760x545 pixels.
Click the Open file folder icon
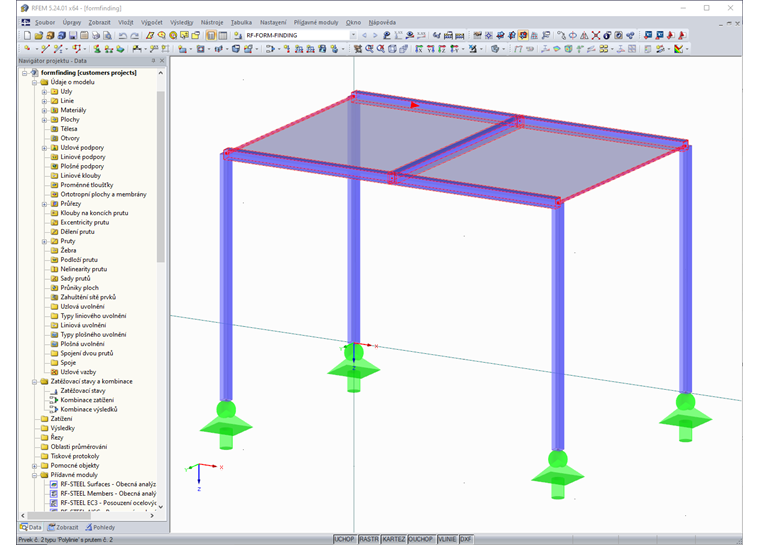coord(39,35)
